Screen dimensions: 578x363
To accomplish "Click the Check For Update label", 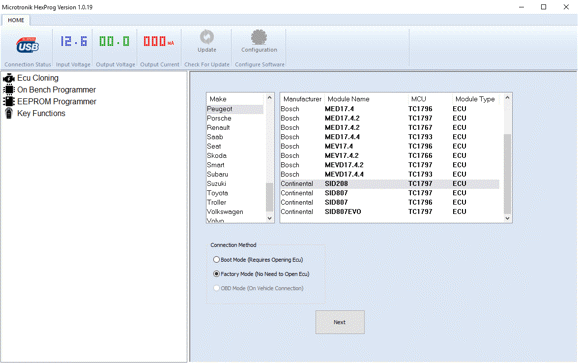I will click(x=207, y=64).
